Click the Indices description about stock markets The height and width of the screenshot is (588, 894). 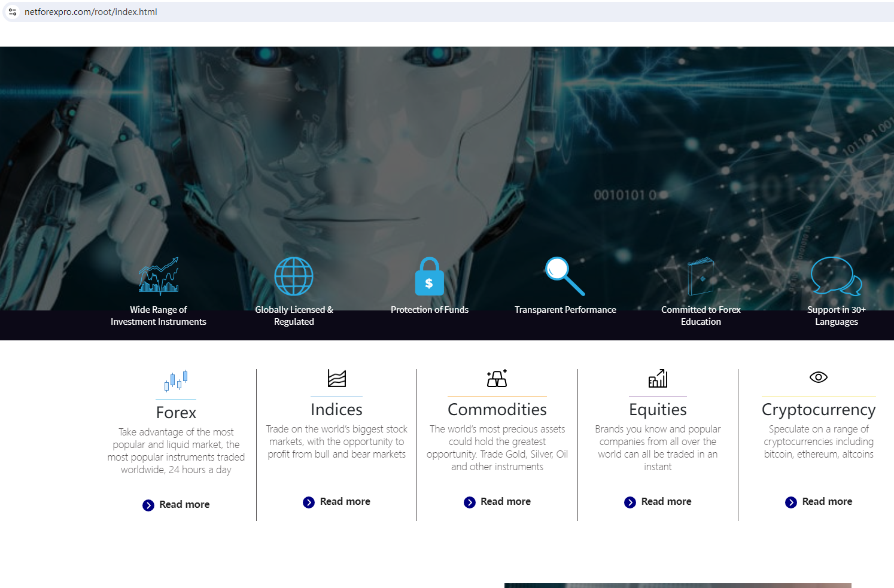(x=337, y=442)
